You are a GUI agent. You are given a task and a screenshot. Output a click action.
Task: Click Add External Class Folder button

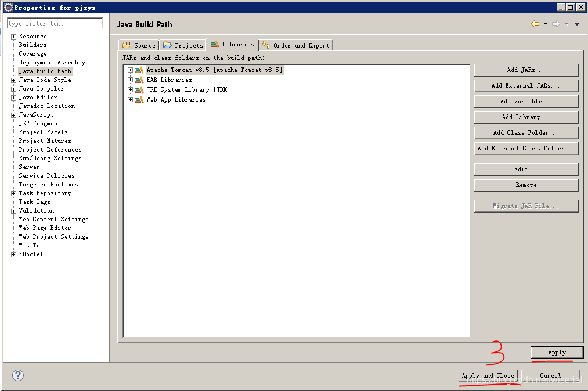click(x=526, y=148)
